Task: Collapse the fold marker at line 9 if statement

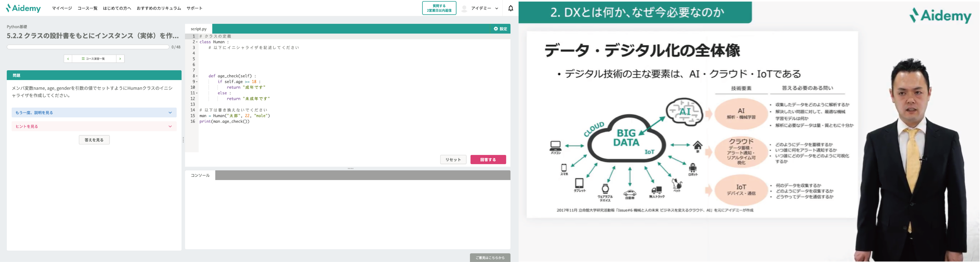Action: pos(197,81)
